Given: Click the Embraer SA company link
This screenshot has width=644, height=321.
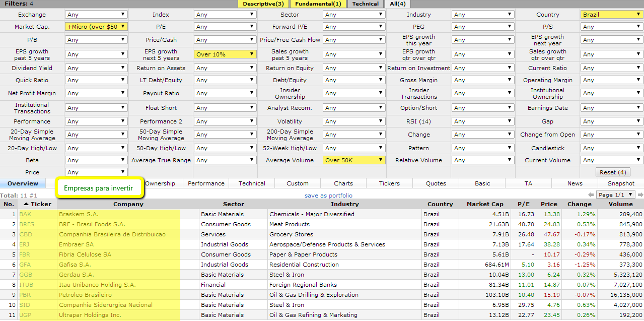Looking at the screenshot, I should 76,244.
